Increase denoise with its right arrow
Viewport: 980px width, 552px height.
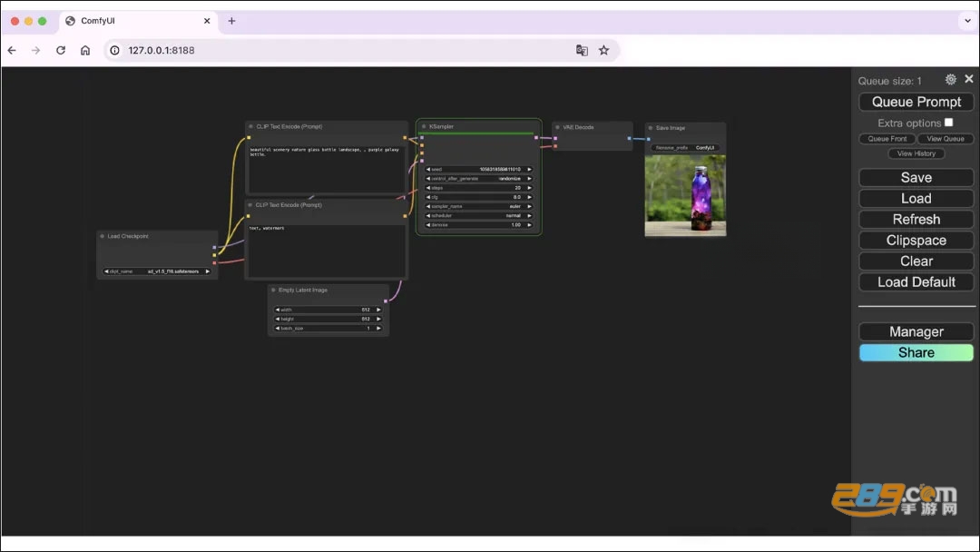click(x=529, y=224)
